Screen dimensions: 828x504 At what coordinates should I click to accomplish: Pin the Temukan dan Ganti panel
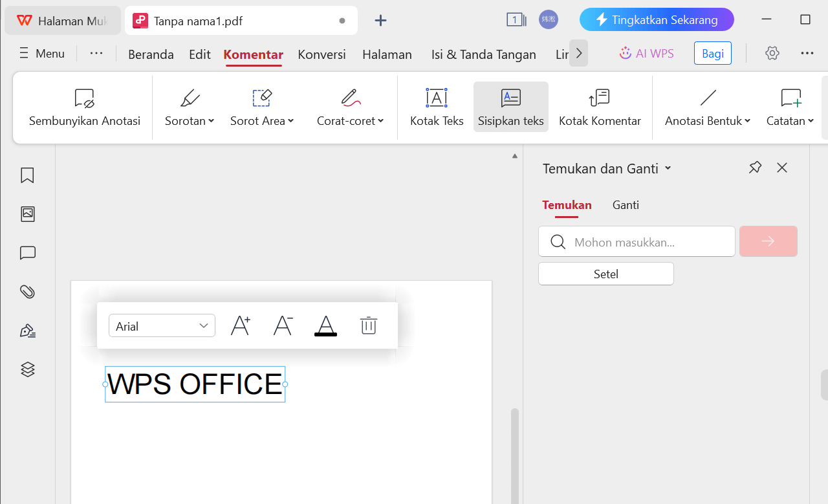[755, 168]
